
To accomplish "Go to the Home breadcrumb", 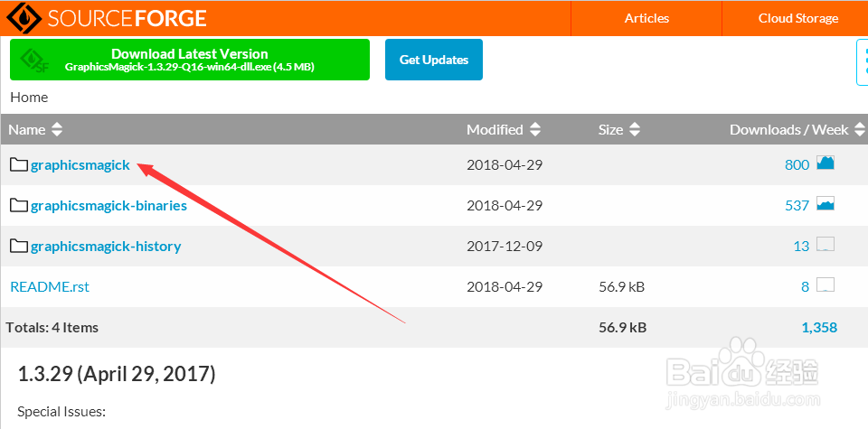I will click(x=29, y=98).
